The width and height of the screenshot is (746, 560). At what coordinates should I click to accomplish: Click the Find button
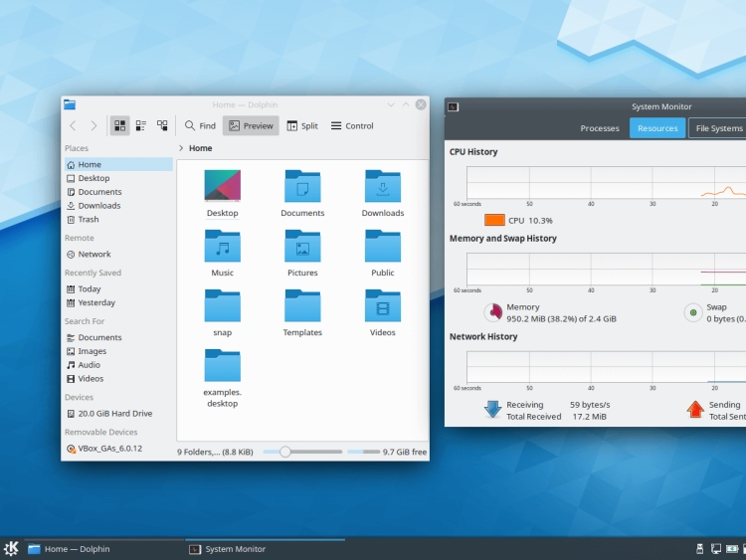[200, 126]
